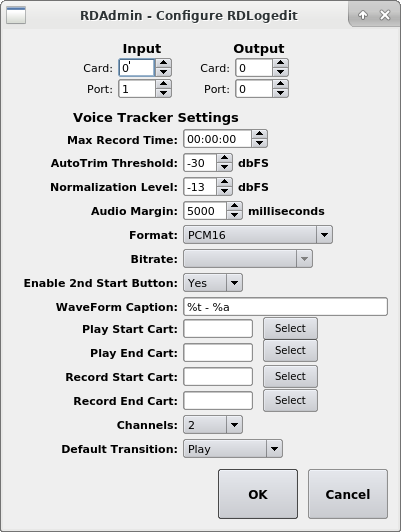Open the Default Transition dropdown showing Play
Image resolution: width=401 pixels, height=532 pixels.
click(x=233, y=449)
